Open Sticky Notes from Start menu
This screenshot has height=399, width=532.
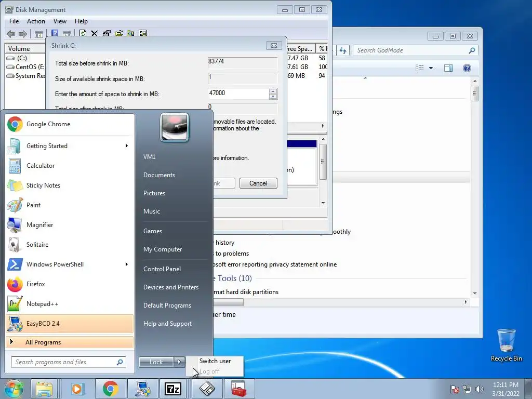(70, 185)
